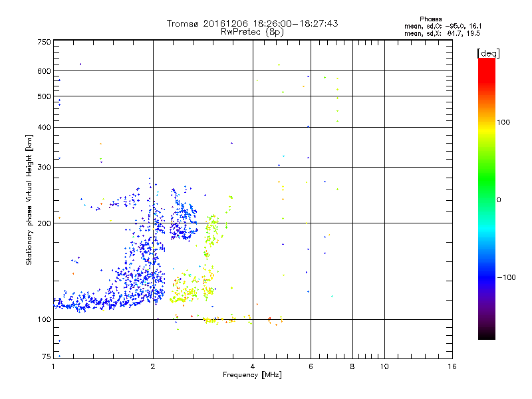
Task: Click the '4' x-axis tick label
Action: pos(253,366)
